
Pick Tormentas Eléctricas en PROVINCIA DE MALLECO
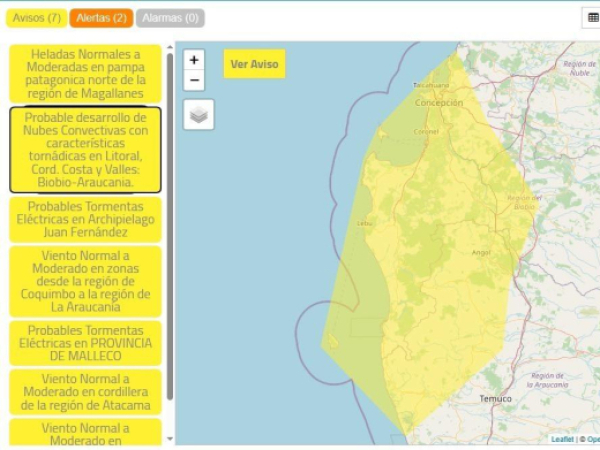click(85, 343)
